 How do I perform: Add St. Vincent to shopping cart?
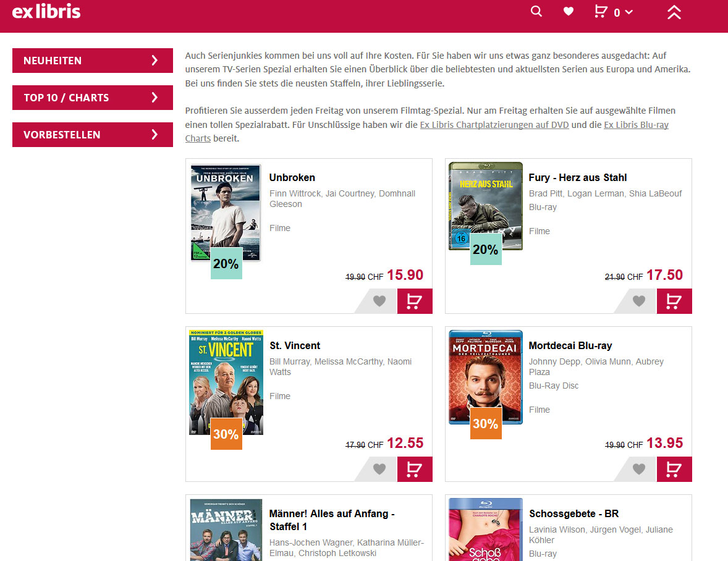[415, 469]
